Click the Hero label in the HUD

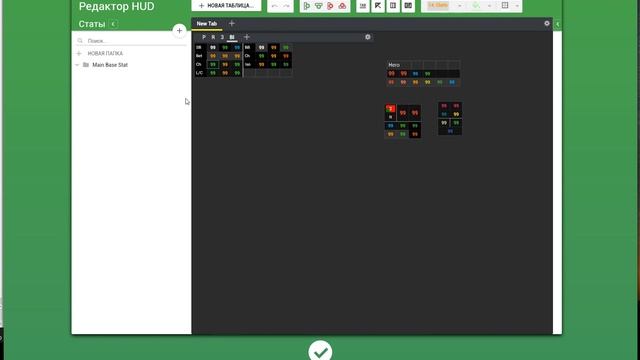394,65
